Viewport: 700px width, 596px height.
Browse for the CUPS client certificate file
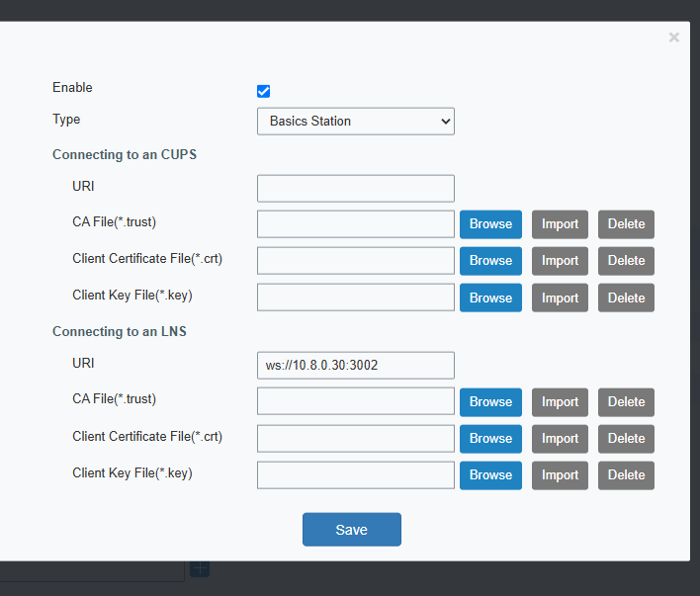point(490,261)
